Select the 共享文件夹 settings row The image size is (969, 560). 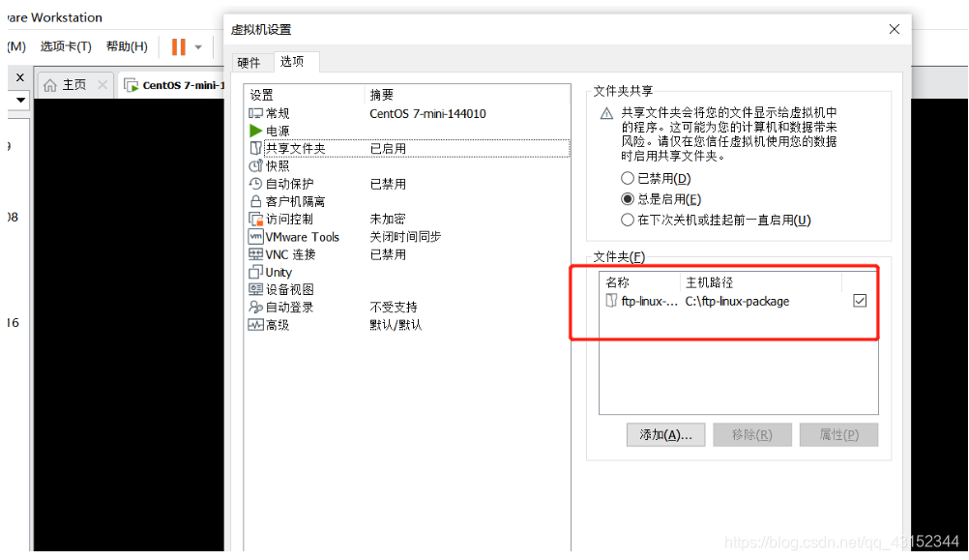(408, 148)
